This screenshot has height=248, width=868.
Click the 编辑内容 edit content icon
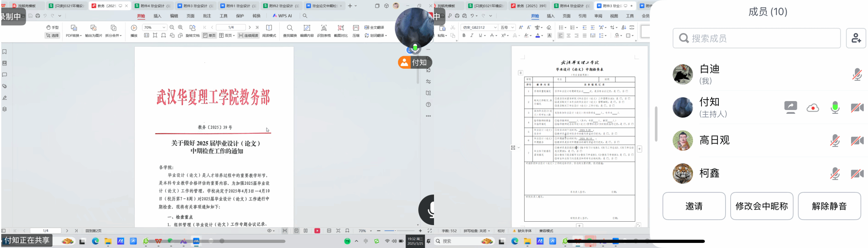click(307, 28)
